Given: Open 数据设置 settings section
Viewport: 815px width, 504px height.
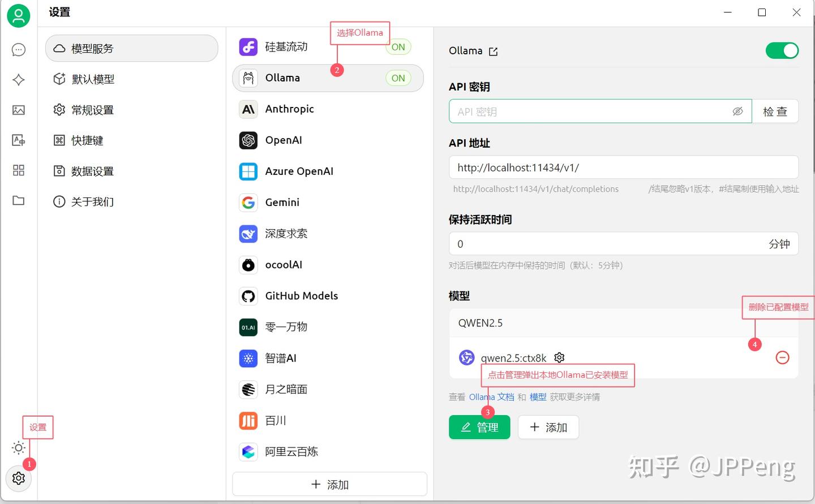Looking at the screenshot, I should 132,171.
